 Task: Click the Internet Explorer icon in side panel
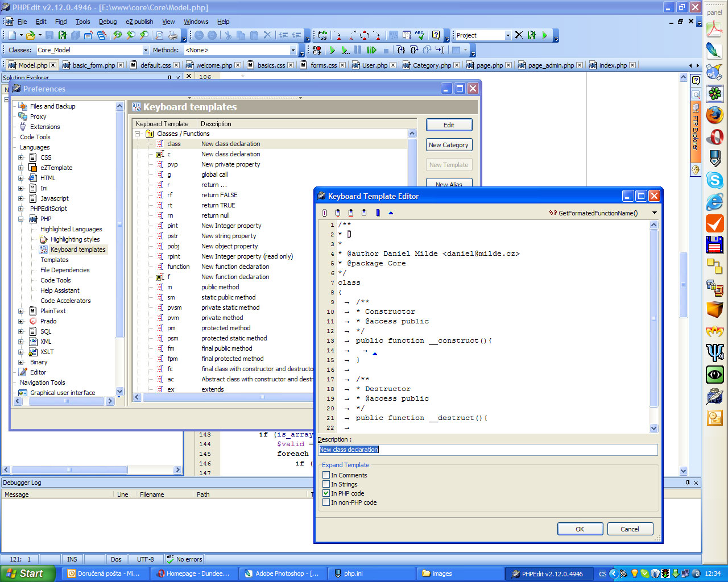pyautogui.click(x=714, y=202)
